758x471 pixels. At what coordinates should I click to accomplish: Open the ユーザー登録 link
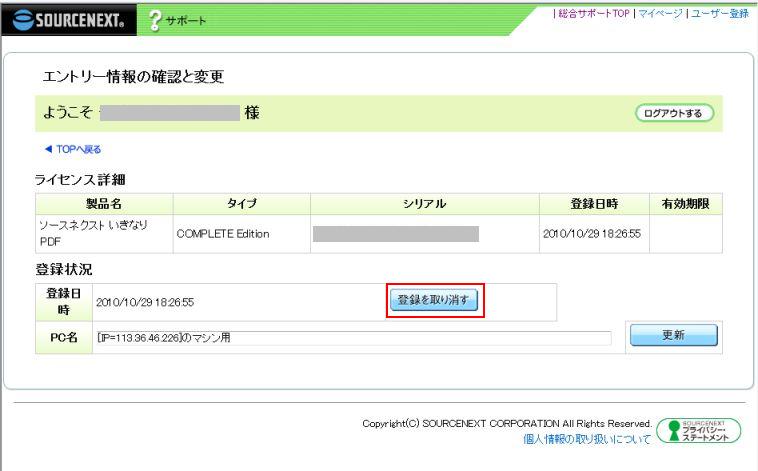pos(720,14)
